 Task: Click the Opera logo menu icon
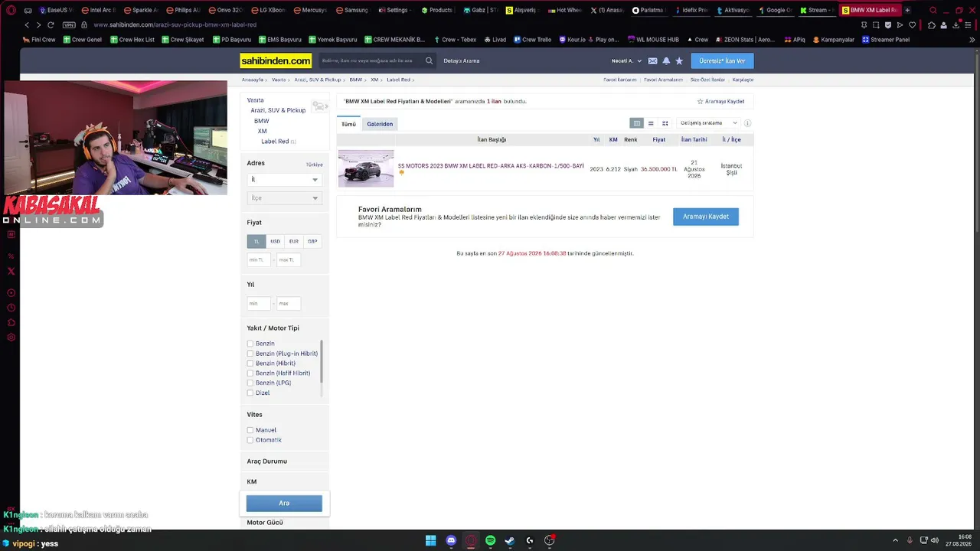(x=11, y=10)
